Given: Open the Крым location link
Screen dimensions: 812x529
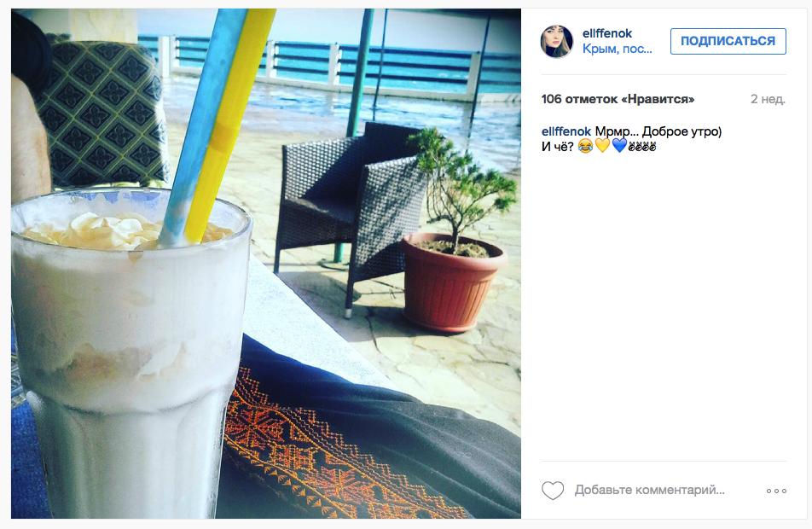Looking at the screenshot, I should [617, 49].
